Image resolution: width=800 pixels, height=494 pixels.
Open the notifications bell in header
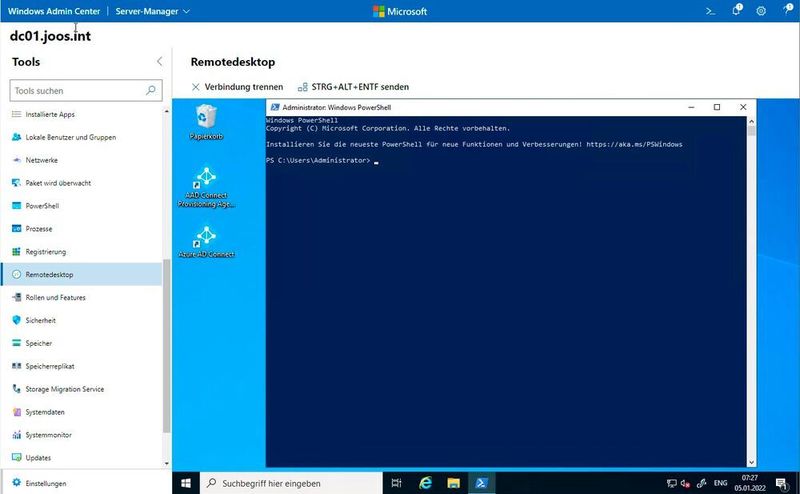coord(736,10)
